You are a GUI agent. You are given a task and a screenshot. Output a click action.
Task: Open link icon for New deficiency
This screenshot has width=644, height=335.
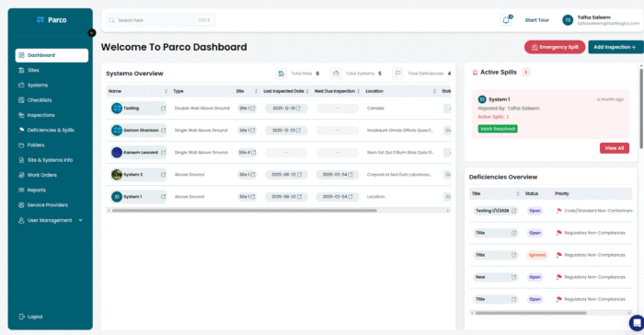point(513,277)
